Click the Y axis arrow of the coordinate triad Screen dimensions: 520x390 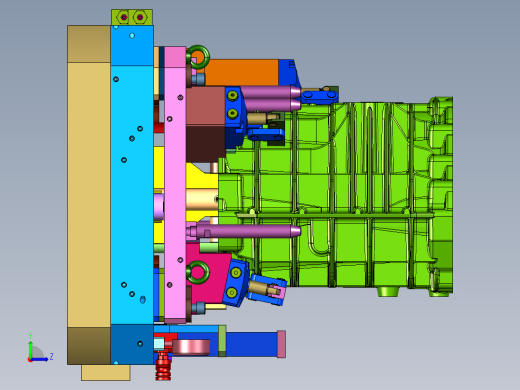click(x=30, y=348)
